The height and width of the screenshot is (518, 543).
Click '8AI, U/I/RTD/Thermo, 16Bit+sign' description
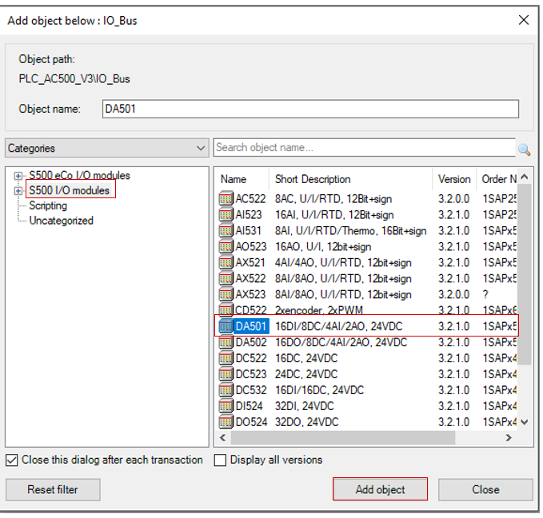pyautogui.click(x=351, y=231)
